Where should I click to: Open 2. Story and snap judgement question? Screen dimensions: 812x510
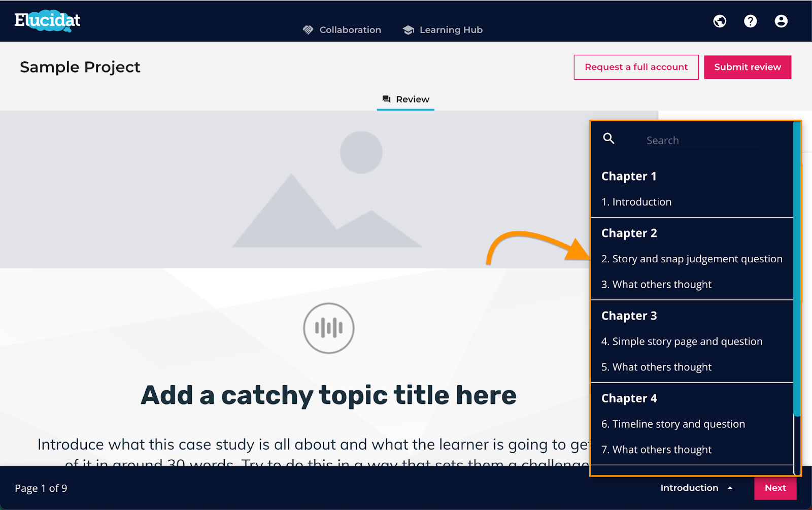[x=692, y=259]
